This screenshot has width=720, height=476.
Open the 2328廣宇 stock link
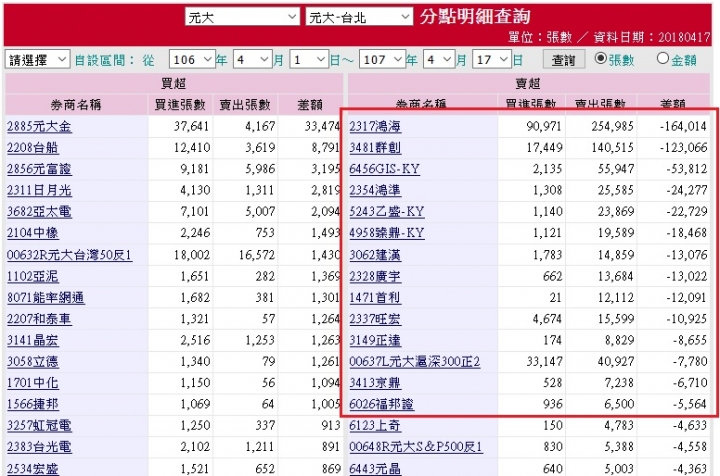(375, 276)
